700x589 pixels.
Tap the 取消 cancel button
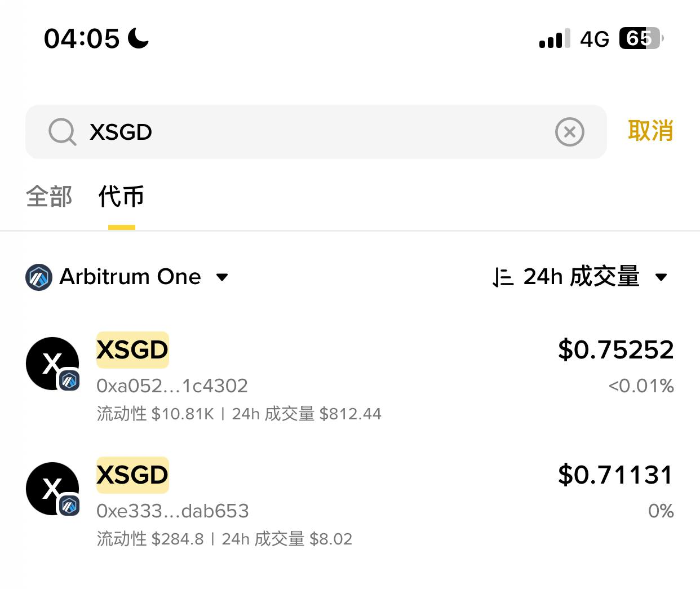[650, 131]
